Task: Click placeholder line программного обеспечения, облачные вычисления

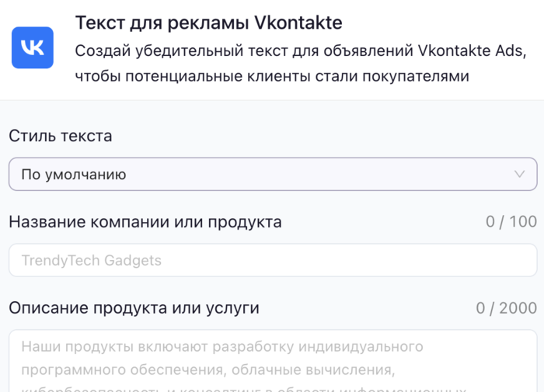Action: [208, 369]
